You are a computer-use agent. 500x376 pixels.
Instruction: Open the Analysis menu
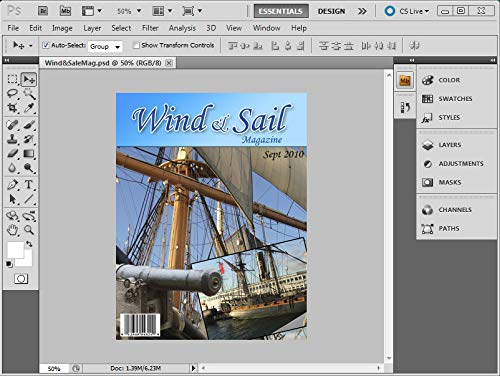[x=182, y=28]
